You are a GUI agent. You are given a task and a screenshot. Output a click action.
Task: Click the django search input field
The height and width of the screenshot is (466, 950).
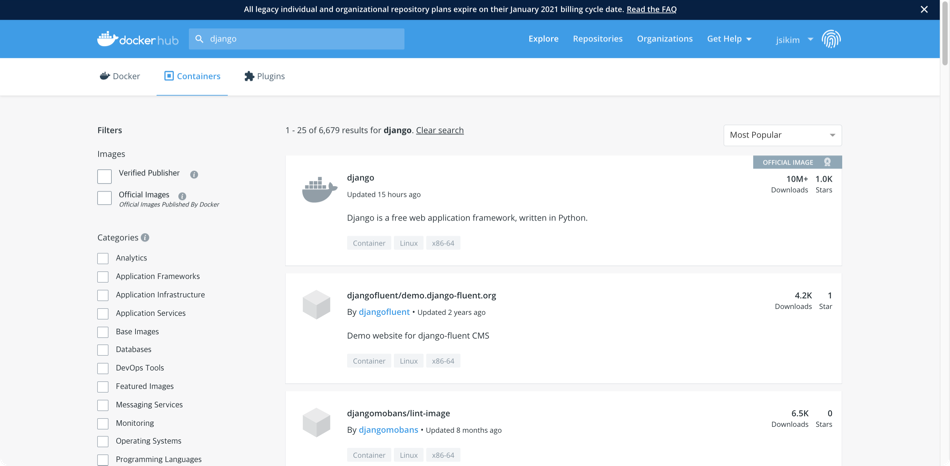click(x=296, y=39)
